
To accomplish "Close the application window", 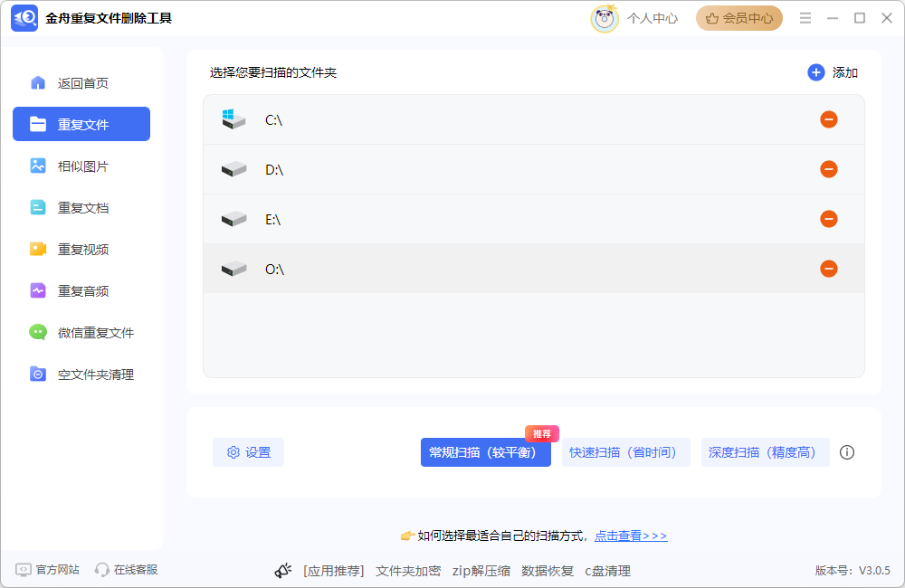I will (887, 18).
